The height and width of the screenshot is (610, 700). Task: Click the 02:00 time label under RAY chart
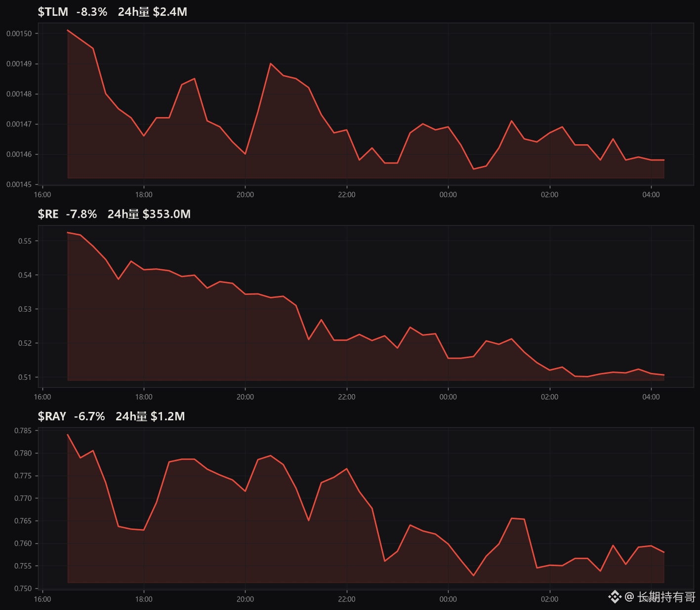click(x=549, y=599)
